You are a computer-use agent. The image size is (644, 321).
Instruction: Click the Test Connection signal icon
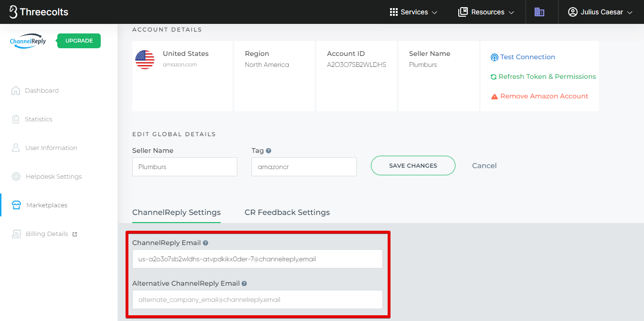coord(494,57)
